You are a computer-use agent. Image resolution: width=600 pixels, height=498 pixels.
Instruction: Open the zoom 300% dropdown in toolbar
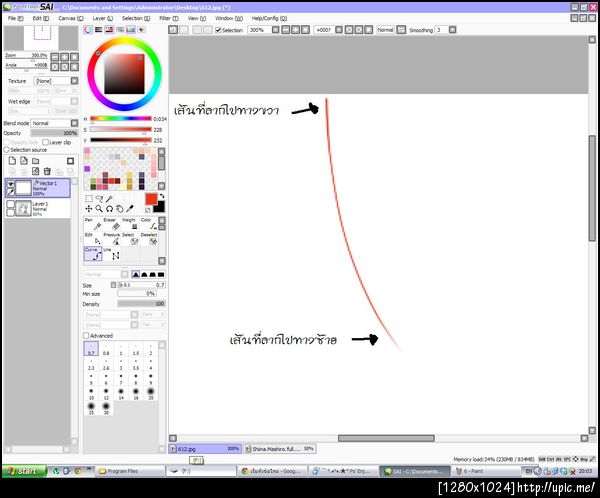[276, 30]
